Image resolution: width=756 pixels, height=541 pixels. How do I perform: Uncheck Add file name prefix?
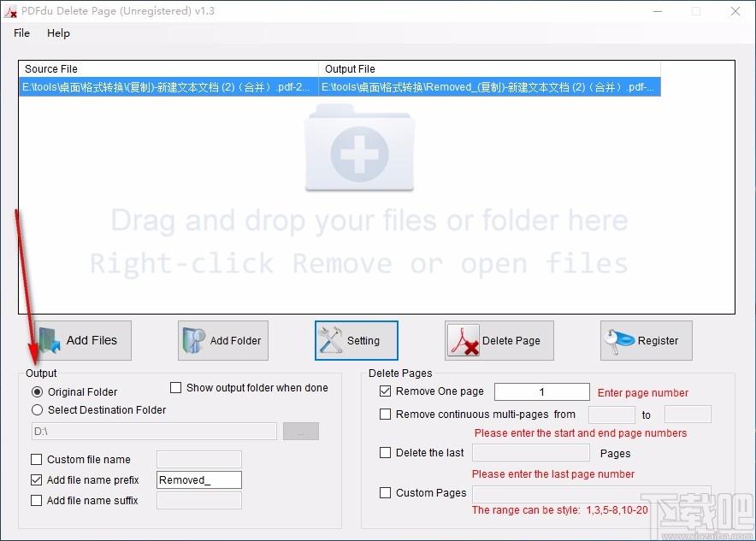36,479
